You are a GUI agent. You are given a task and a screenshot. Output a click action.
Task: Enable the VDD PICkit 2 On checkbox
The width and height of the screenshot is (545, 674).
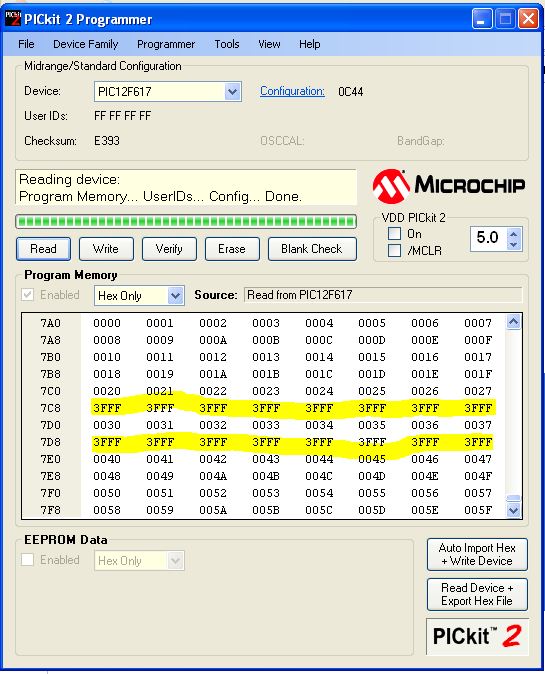coord(394,233)
